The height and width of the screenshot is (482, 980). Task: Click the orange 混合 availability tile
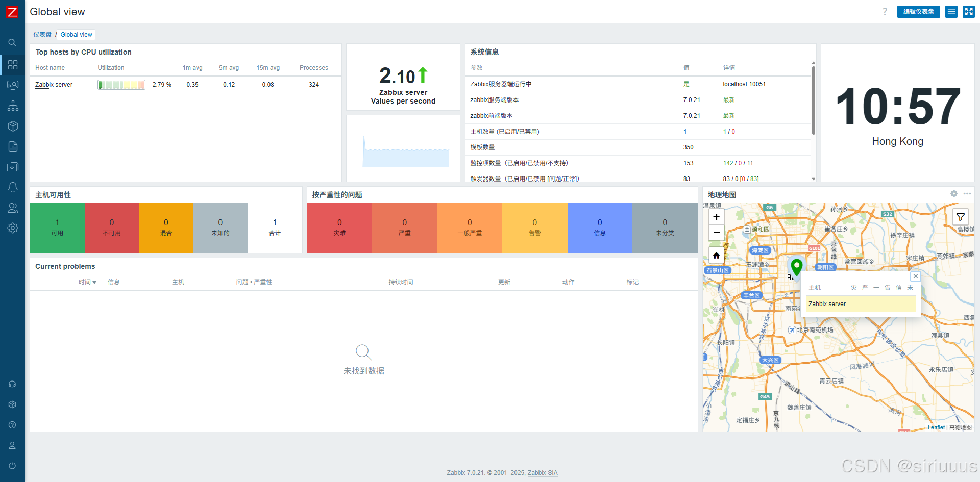click(x=166, y=228)
